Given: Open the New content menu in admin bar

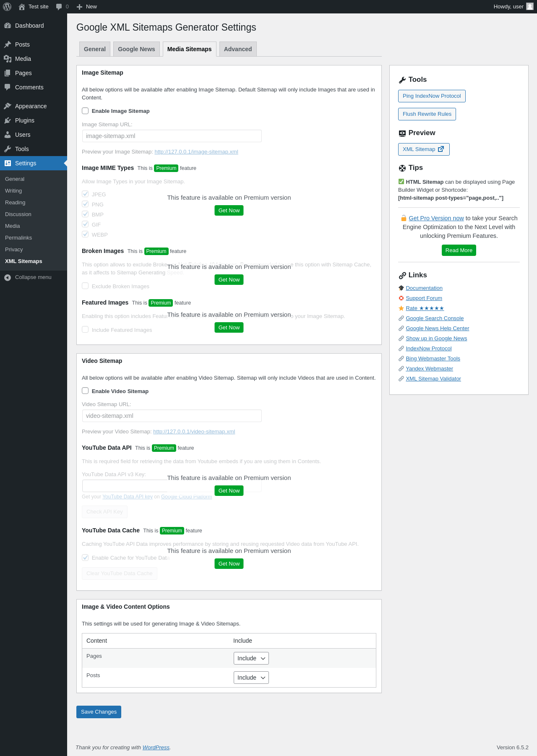Looking at the screenshot, I should tap(87, 7).
